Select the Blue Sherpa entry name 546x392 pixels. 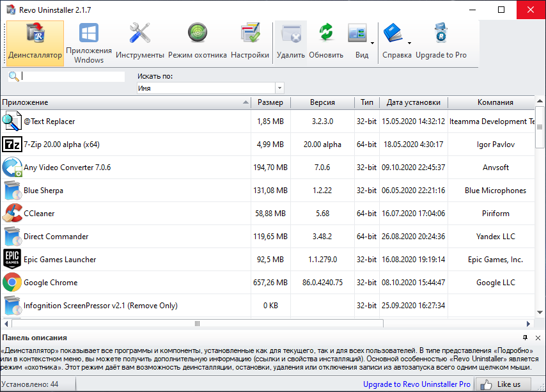pyautogui.click(x=43, y=191)
